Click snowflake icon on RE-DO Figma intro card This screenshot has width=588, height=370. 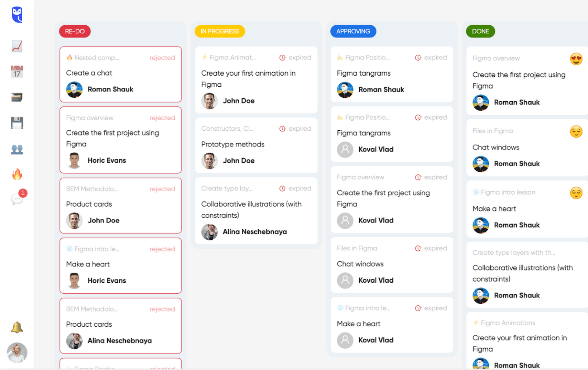coord(69,249)
